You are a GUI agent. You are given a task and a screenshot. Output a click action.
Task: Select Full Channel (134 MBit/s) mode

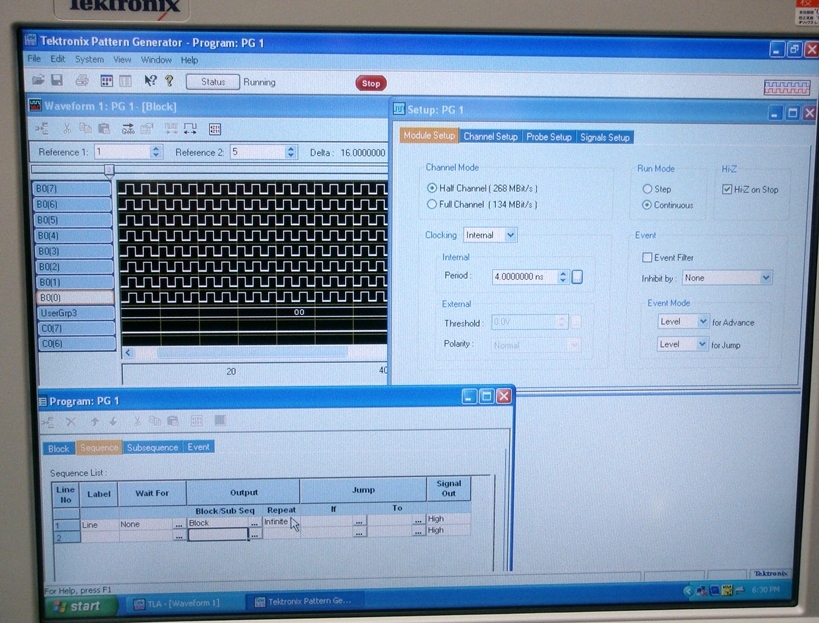click(431, 204)
